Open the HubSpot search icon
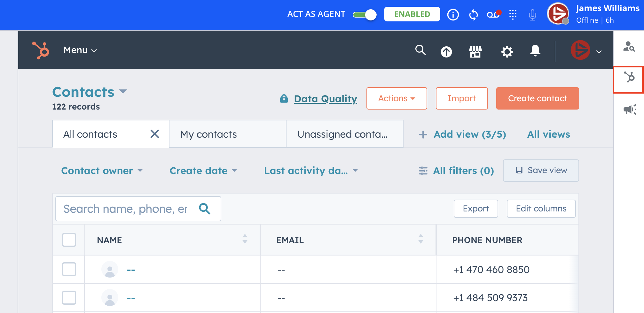 click(x=420, y=50)
